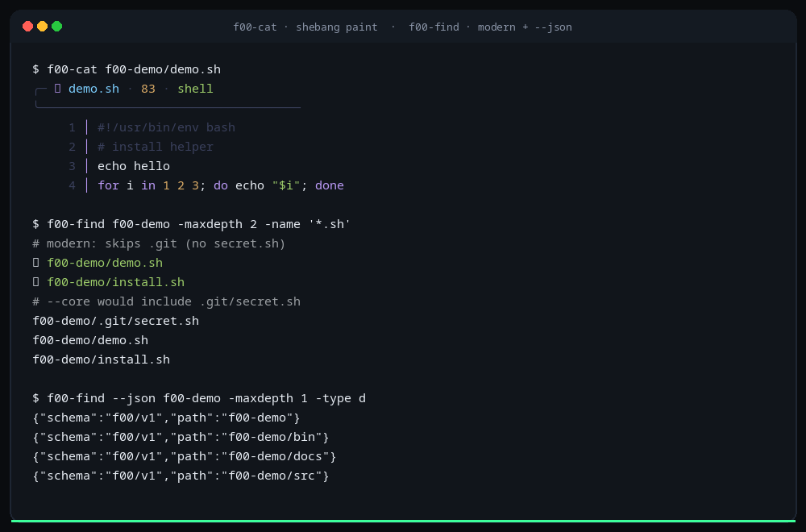The height and width of the screenshot is (532, 806).
Task: Click the JSON line with path "f00-demo/bin"
Action: (181, 437)
